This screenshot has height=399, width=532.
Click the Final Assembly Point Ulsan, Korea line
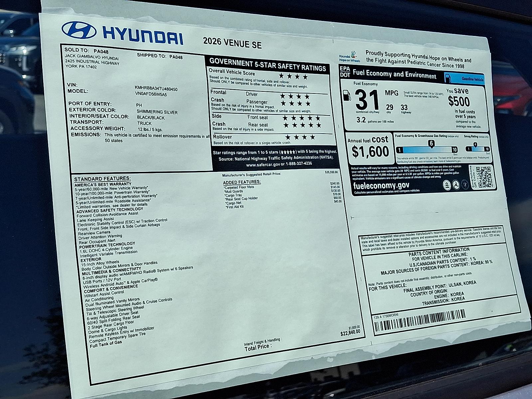point(440,287)
